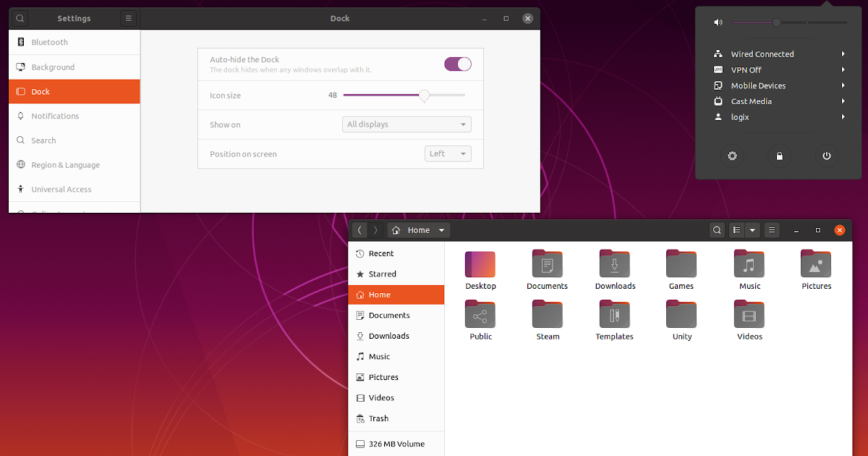Select Universal Access settings
This screenshot has width=868, height=456.
click(x=75, y=190)
